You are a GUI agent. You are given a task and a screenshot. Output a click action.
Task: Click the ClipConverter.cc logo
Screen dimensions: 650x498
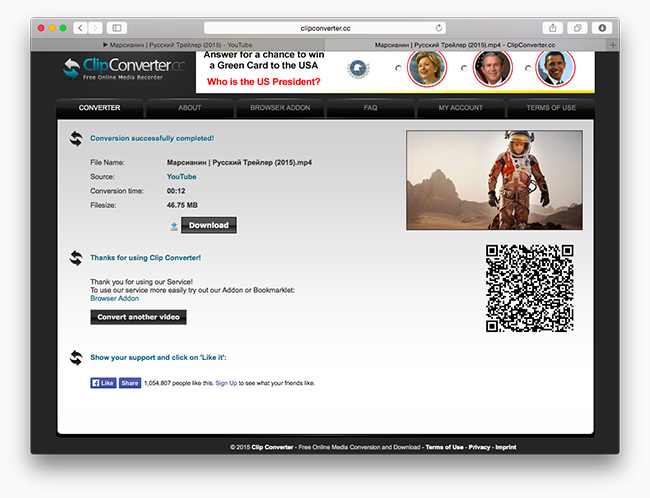tap(124, 68)
